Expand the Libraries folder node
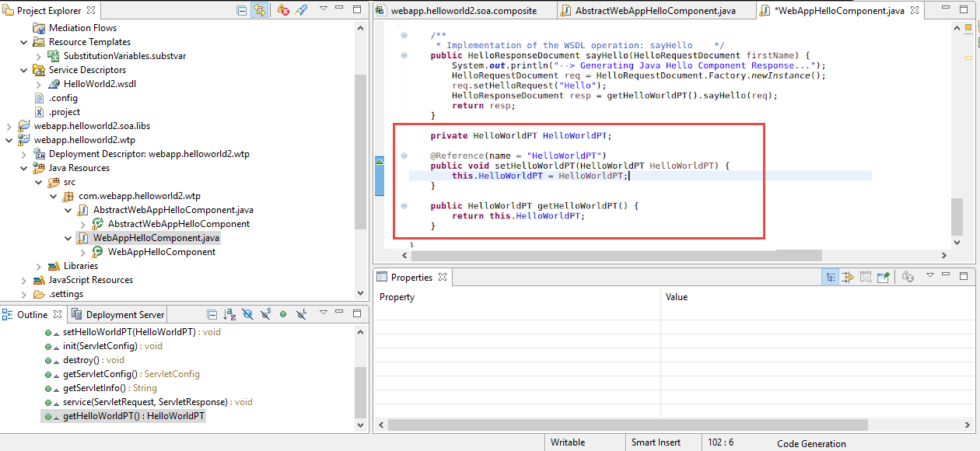 click(x=39, y=266)
